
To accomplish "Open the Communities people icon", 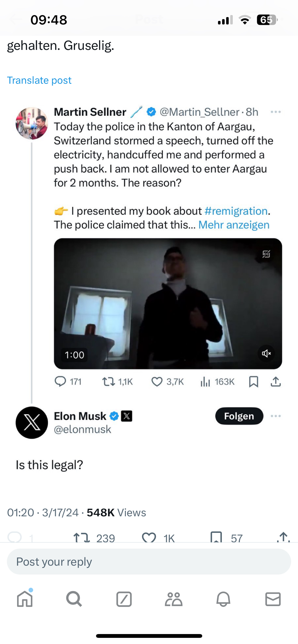I will (174, 599).
